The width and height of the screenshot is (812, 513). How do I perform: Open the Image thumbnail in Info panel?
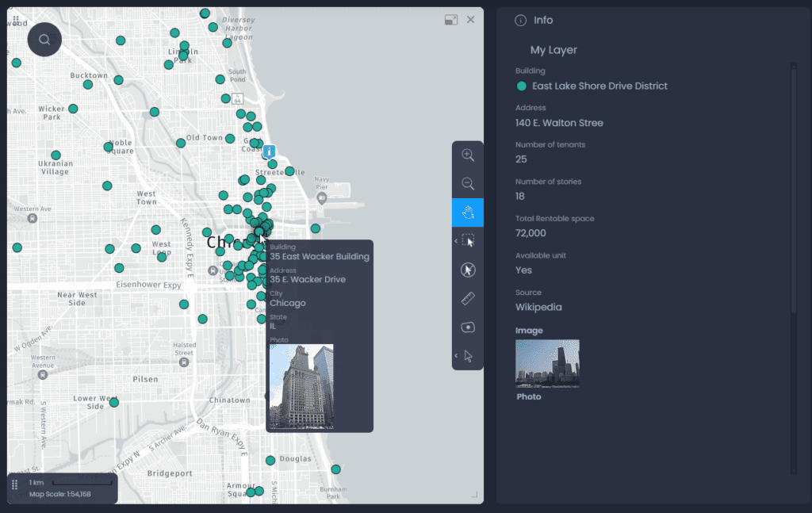[x=547, y=363]
